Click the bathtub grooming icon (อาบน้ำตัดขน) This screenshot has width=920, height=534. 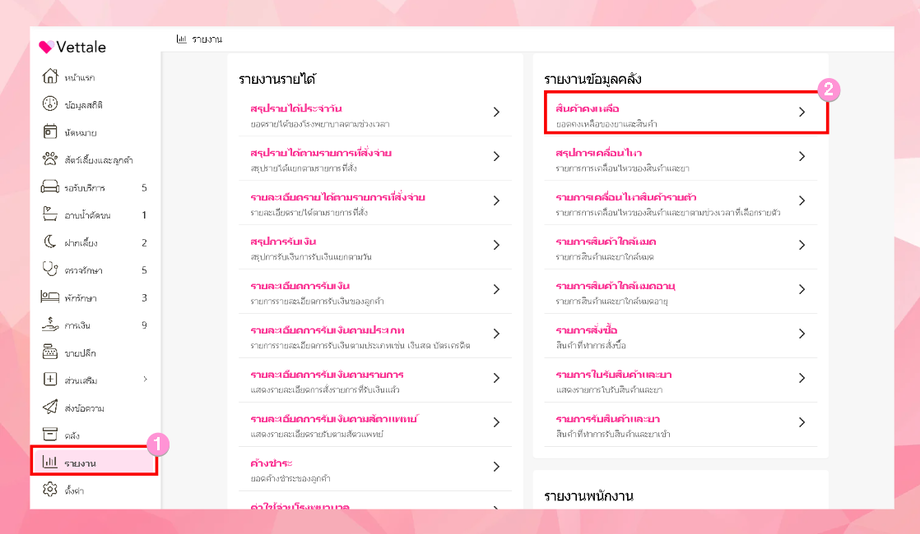click(x=50, y=215)
